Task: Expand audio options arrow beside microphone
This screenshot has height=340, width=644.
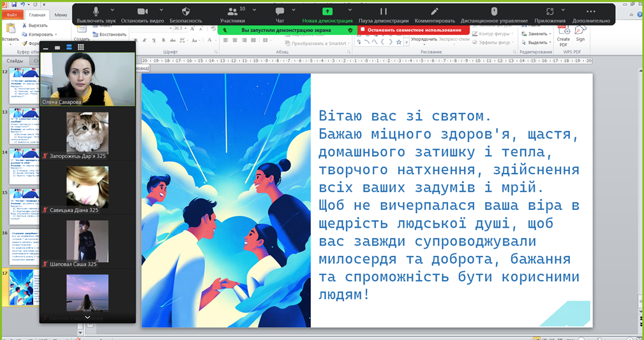Action: click(113, 10)
